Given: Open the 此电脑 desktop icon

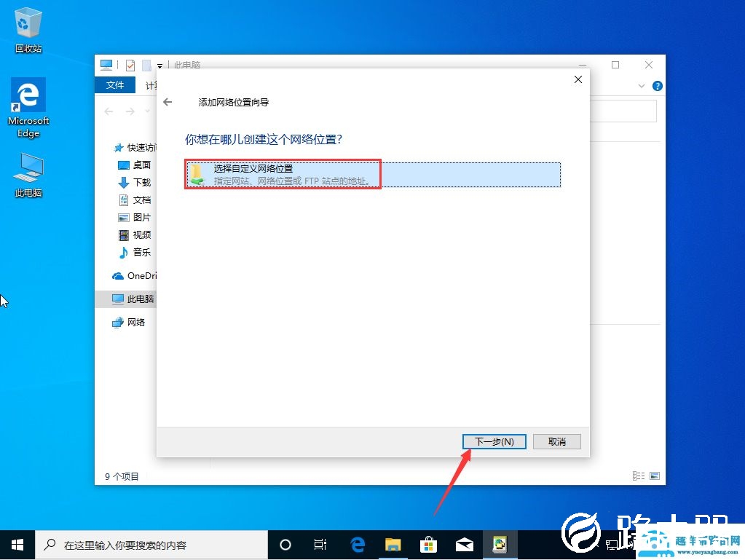Looking at the screenshot, I should pos(28,175).
